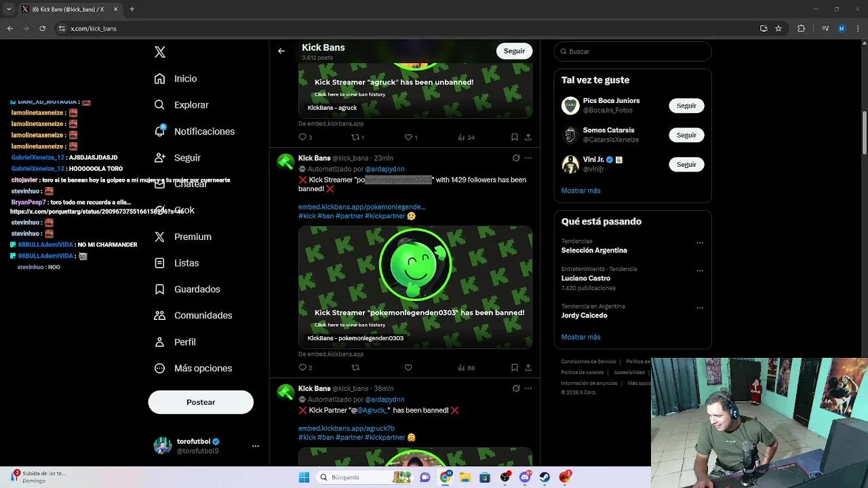Open OBS Studio from the taskbar

(505, 477)
